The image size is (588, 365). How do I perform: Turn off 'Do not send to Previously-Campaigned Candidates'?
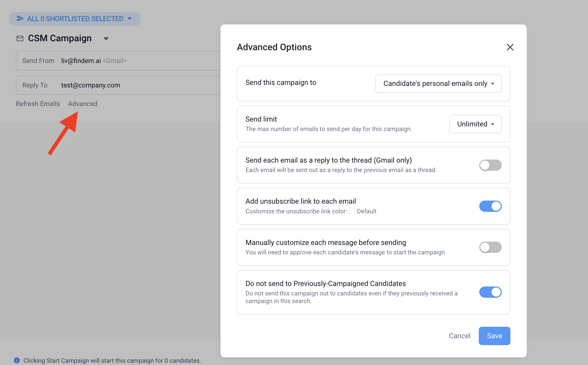(x=490, y=292)
